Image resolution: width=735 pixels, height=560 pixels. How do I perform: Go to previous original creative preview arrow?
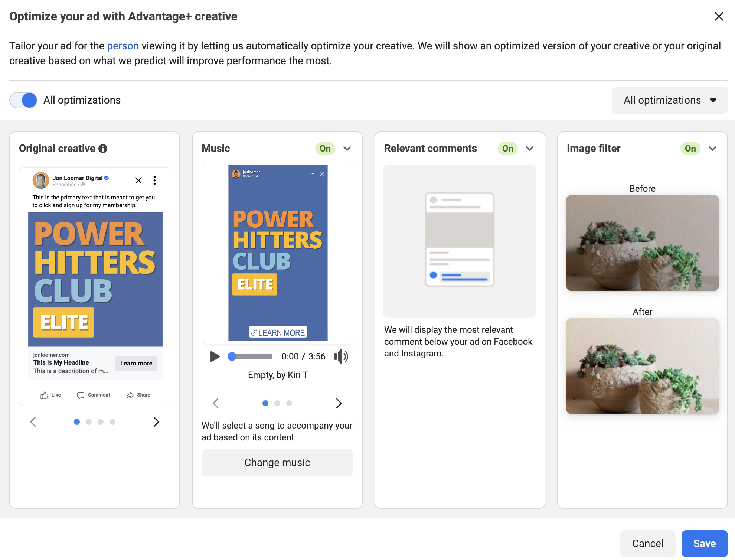coord(33,422)
